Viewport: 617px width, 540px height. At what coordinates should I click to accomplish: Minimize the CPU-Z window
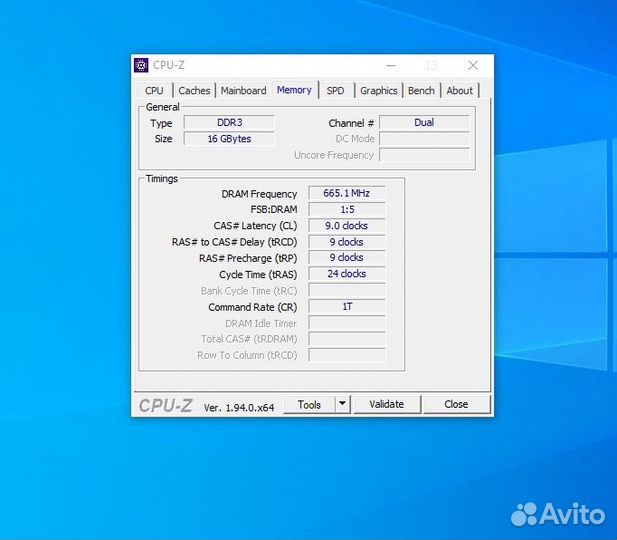point(391,65)
